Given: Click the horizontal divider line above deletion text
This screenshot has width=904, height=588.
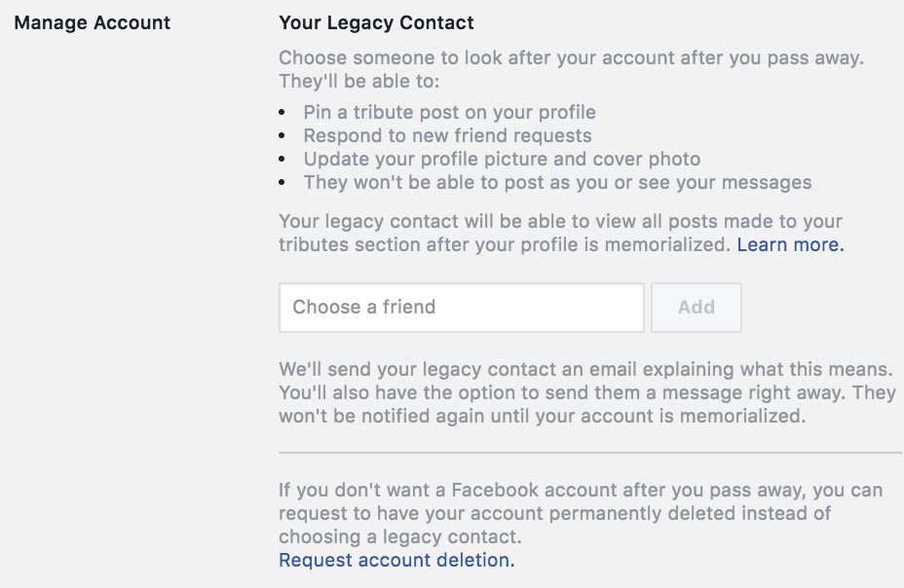Looking at the screenshot, I should [x=589, y=453].
